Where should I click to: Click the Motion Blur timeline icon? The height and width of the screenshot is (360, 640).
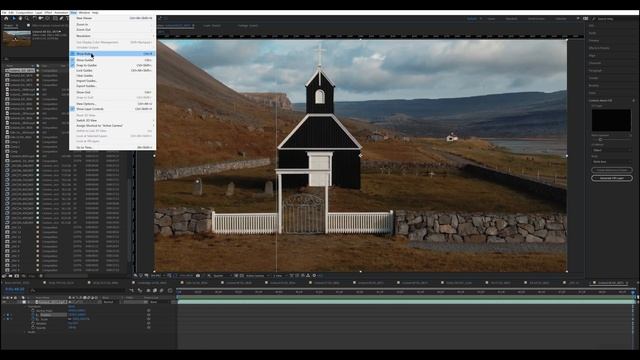162,291
